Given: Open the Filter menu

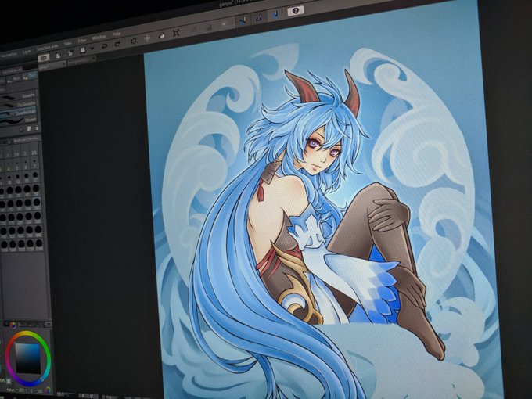Looking at the screenshot, I should (x=82, y=41).
